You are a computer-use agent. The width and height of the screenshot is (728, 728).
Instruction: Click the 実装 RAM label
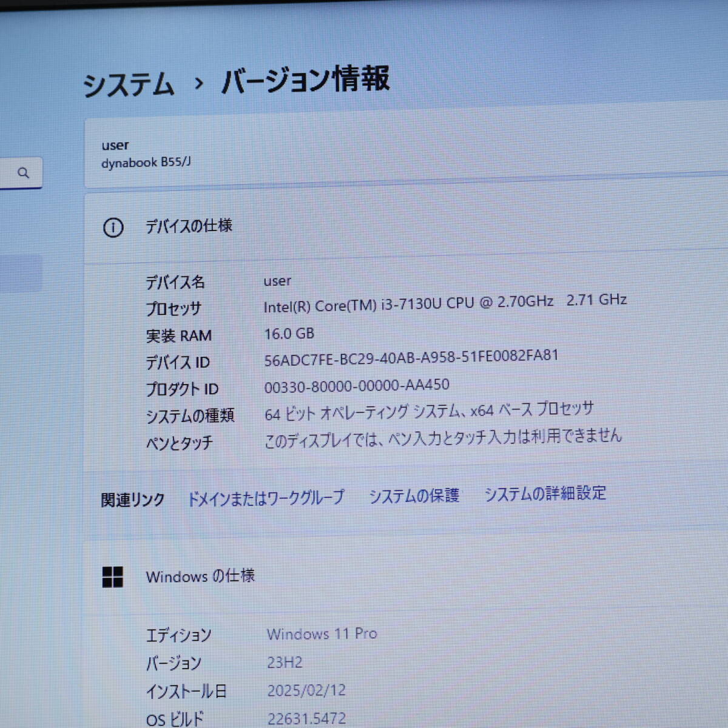pyautogui.click(x=178, y=335)
